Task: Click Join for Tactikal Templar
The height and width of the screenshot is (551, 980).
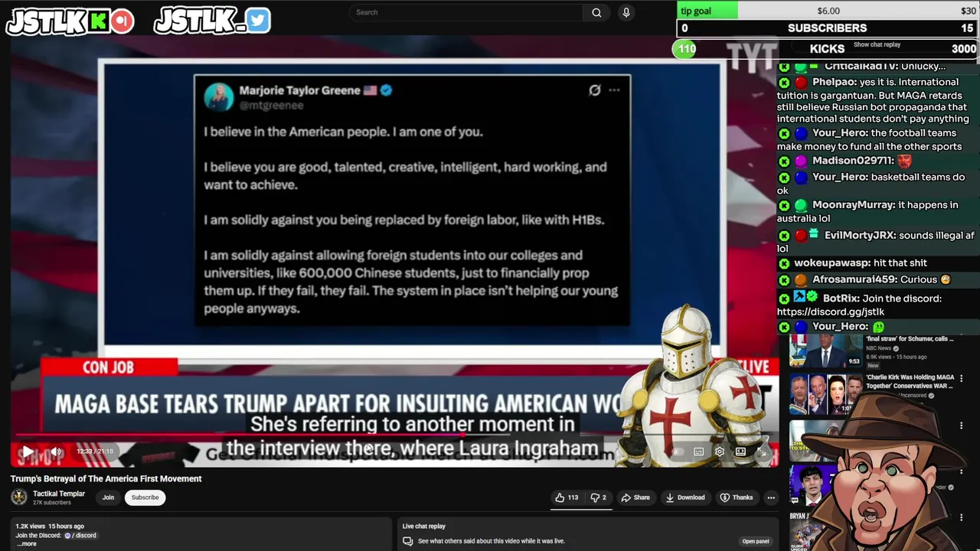Action: click(x=108, y=497)
